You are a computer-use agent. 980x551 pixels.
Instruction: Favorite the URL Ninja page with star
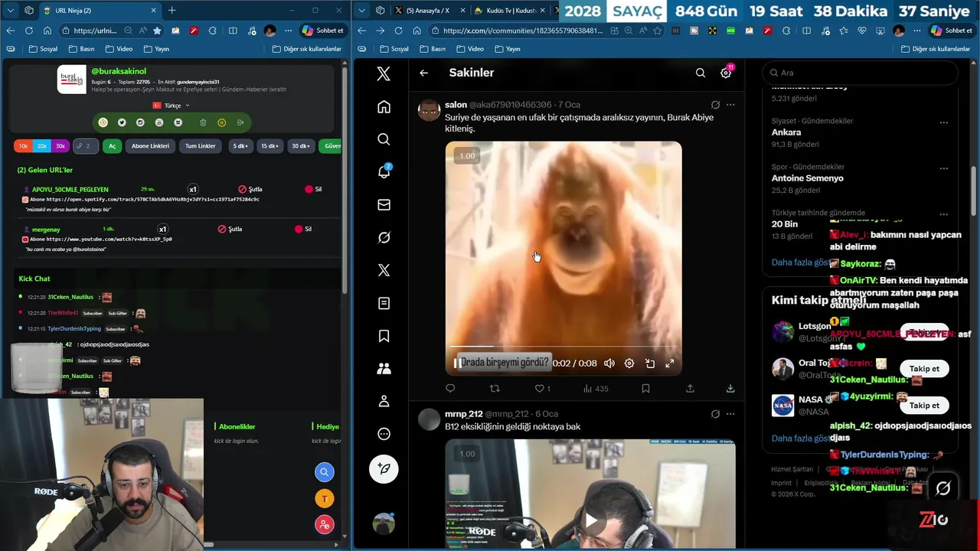click(x=157, y=31)
